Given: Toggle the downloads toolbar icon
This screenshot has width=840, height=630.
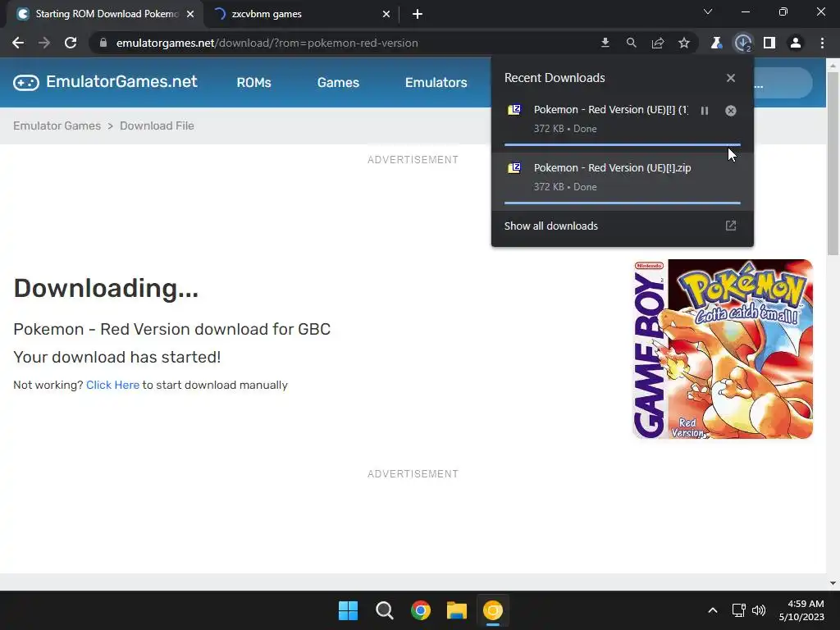Looking at the screenshot, I should point(743,43).
